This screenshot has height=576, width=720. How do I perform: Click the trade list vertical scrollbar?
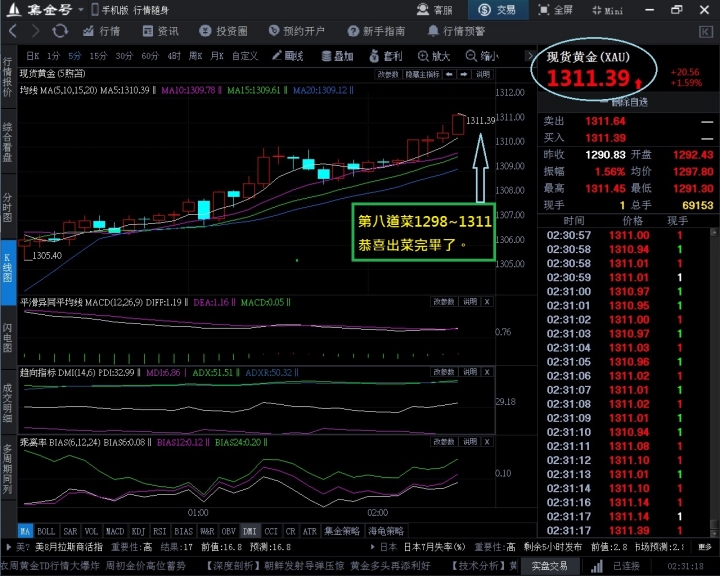[714, 383]
